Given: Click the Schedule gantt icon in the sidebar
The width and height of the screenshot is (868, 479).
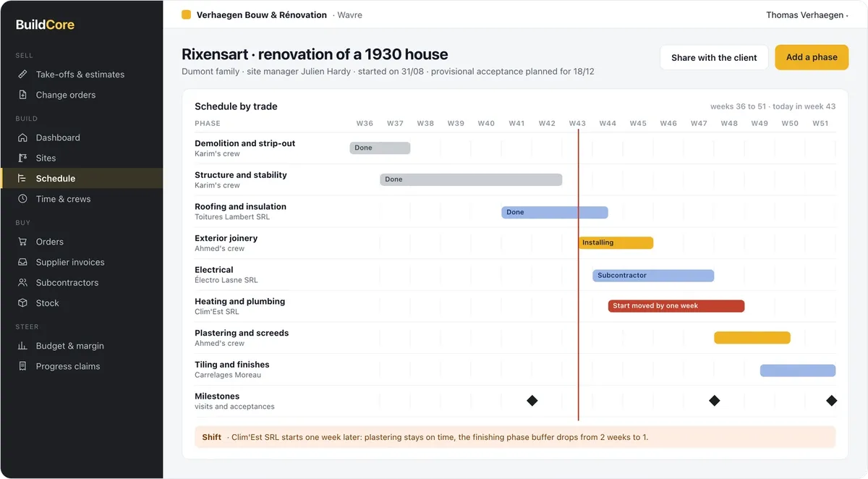Looking at the screenshot, I should tap(22, 179).
